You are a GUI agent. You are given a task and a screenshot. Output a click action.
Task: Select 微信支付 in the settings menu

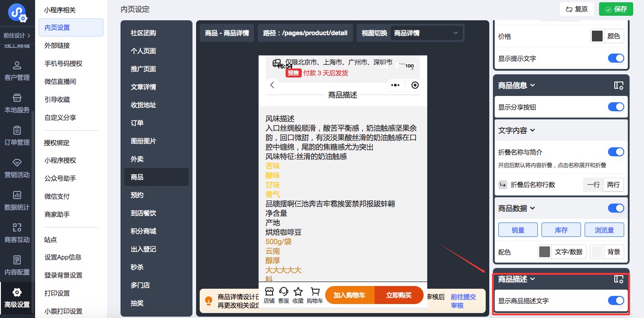[57, 196]
